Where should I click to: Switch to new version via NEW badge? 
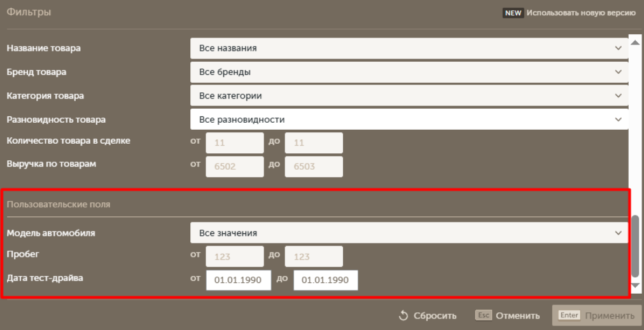coord(513,13)
